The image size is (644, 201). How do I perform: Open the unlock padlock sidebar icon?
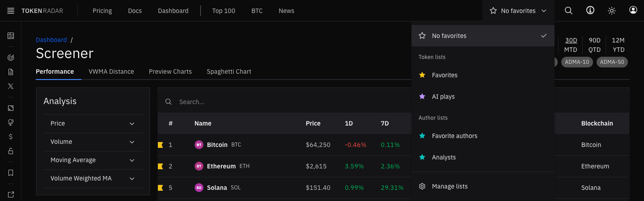[11, 151]
